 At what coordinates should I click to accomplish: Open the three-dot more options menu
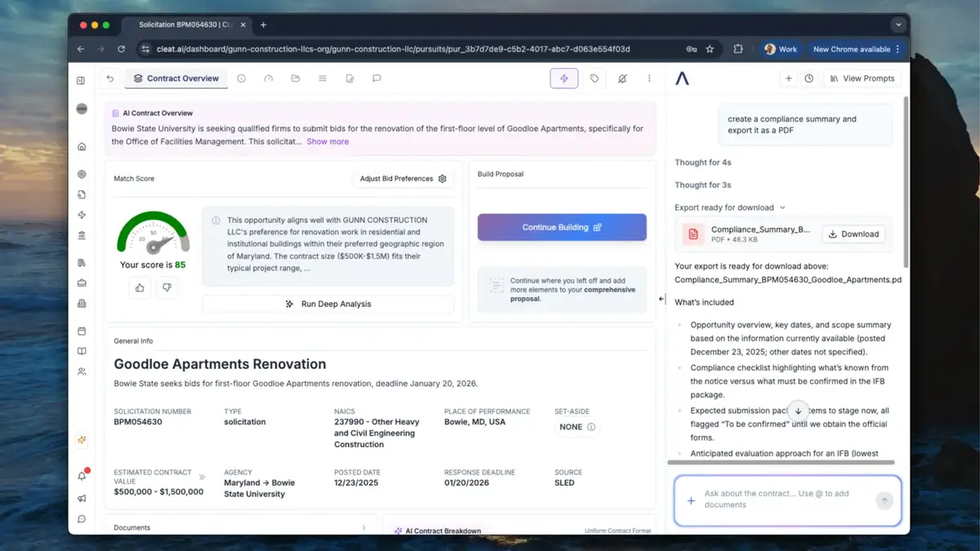(649, 78)
